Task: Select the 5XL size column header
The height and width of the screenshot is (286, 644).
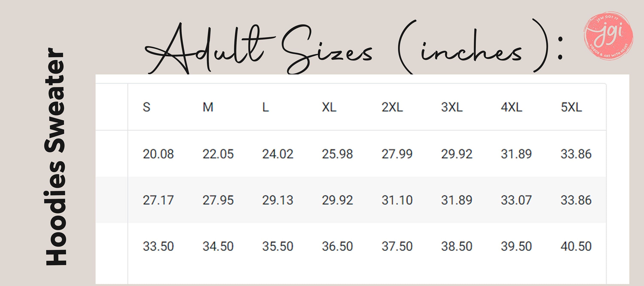Action: tap(571, 107)
